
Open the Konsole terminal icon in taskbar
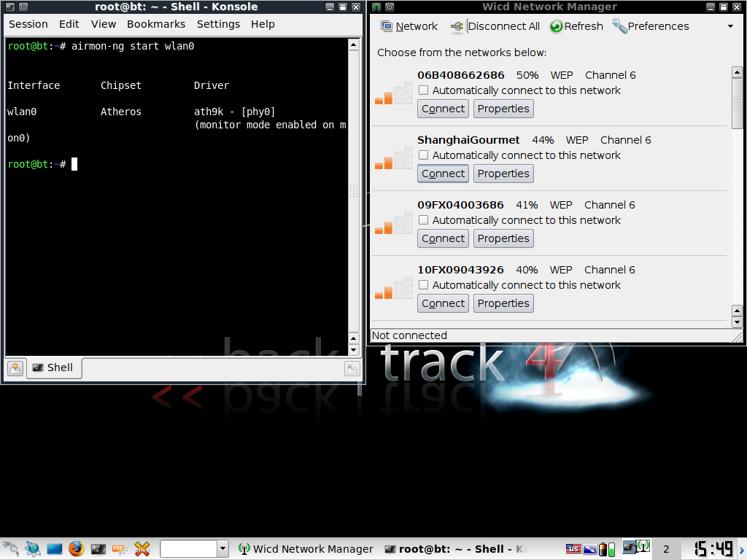[98, 549]
